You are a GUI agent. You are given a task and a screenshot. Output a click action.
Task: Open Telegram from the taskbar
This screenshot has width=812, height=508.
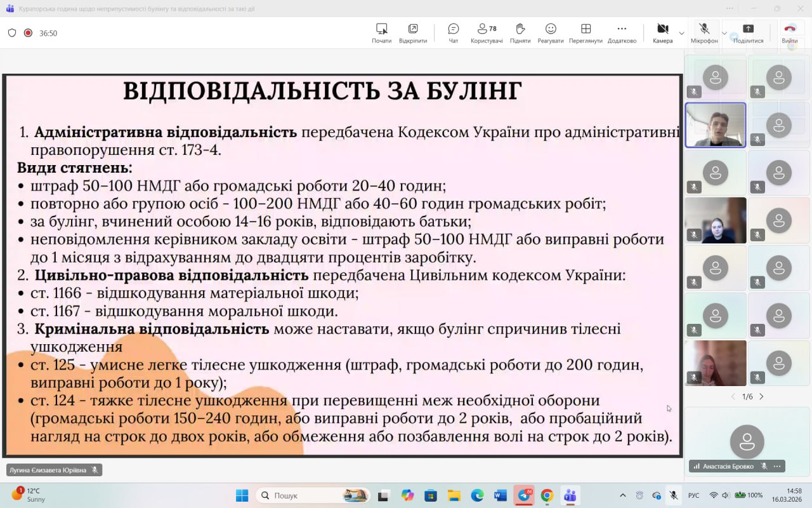click(524, 495)
